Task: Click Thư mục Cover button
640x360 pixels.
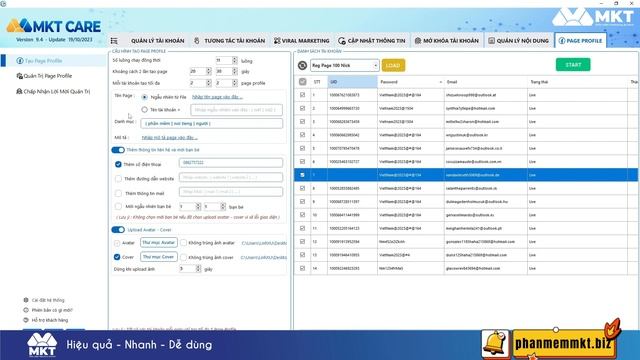Action: pyautogui.click(x=159, y=257)
